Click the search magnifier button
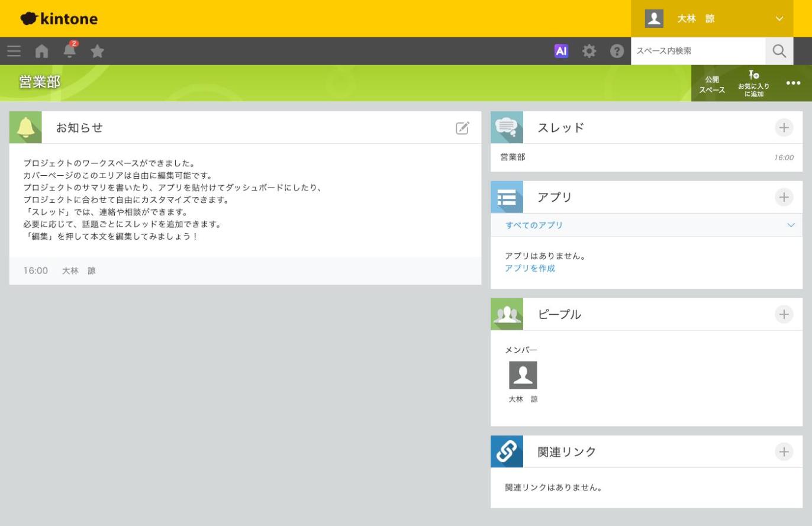This screenshot has width=812, height=526. point(779,51)
